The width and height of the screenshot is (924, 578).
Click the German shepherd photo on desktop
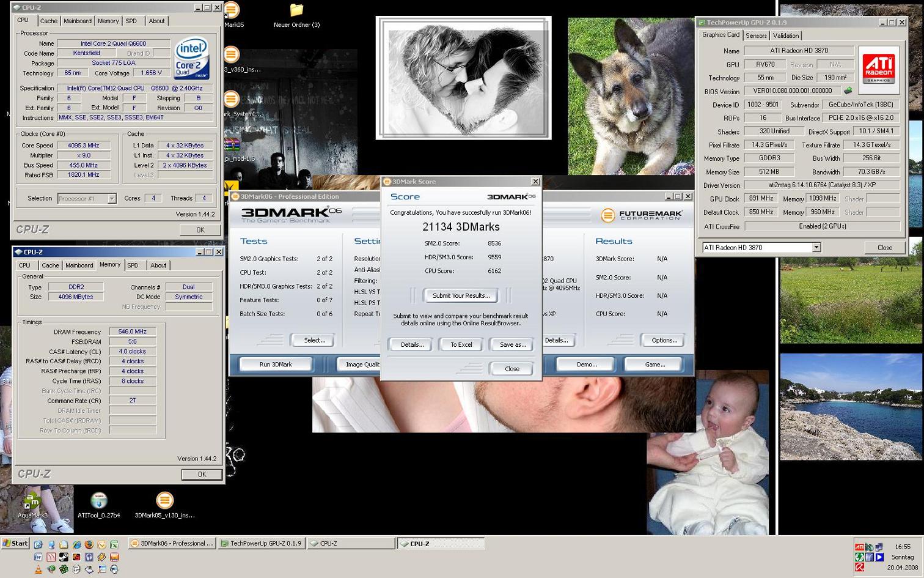pyautogui.click(x=632, y=95)
